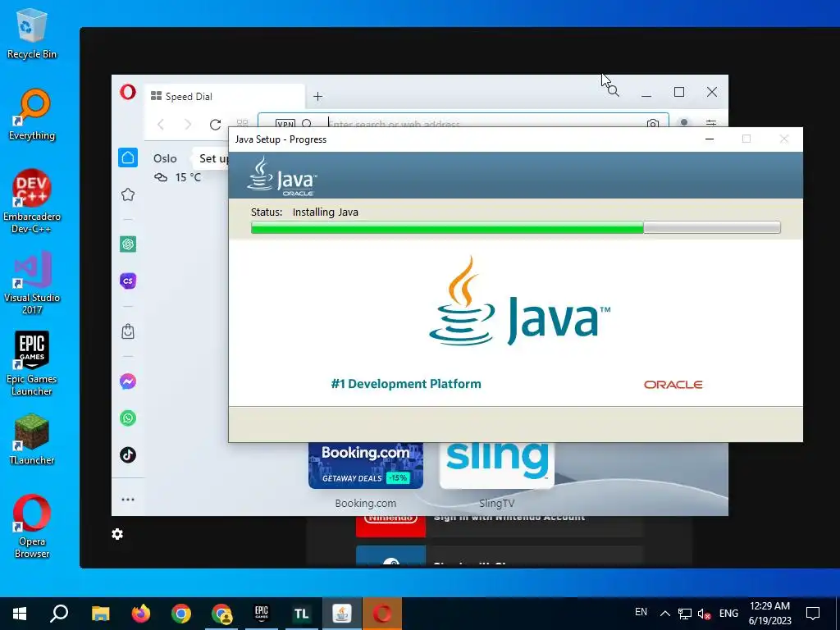Image resolution: width=840 pixels, height=630 pixels.
Task: Open a new tab with plus button
Action: pyautogui.click(x=317, y=97)
